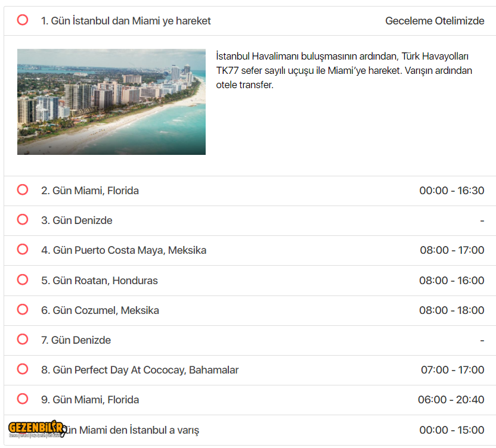Open the "Miami den İstanbul a varış" row
The image size is (496, 448).
(131, 430)
